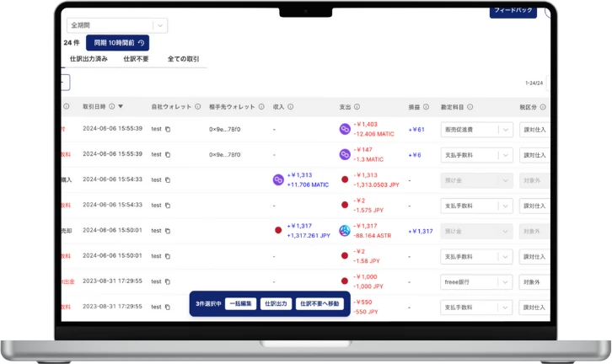Open 課対仕入 tax dropdown in -¥1,403 row

(x=534, y=130)
